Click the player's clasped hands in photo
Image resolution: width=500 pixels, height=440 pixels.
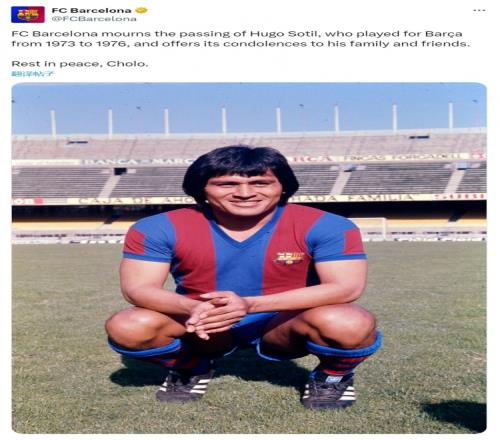pyautogui.click(x=217, y=312)
